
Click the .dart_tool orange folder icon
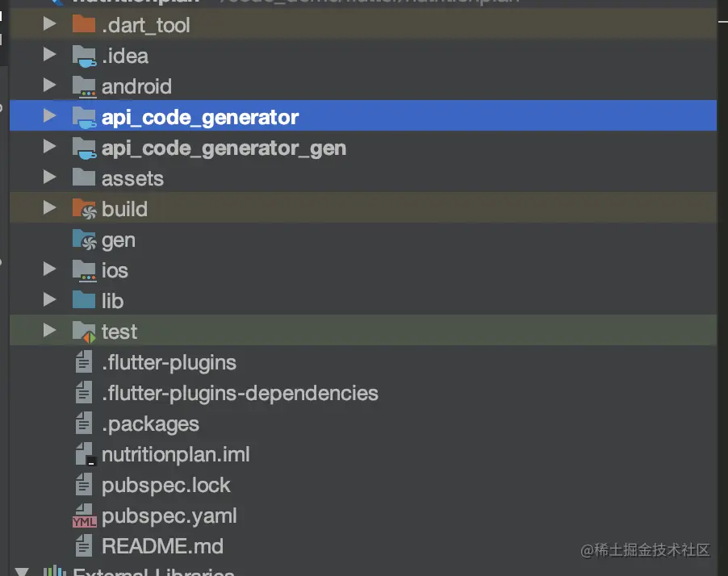point(83,25)
